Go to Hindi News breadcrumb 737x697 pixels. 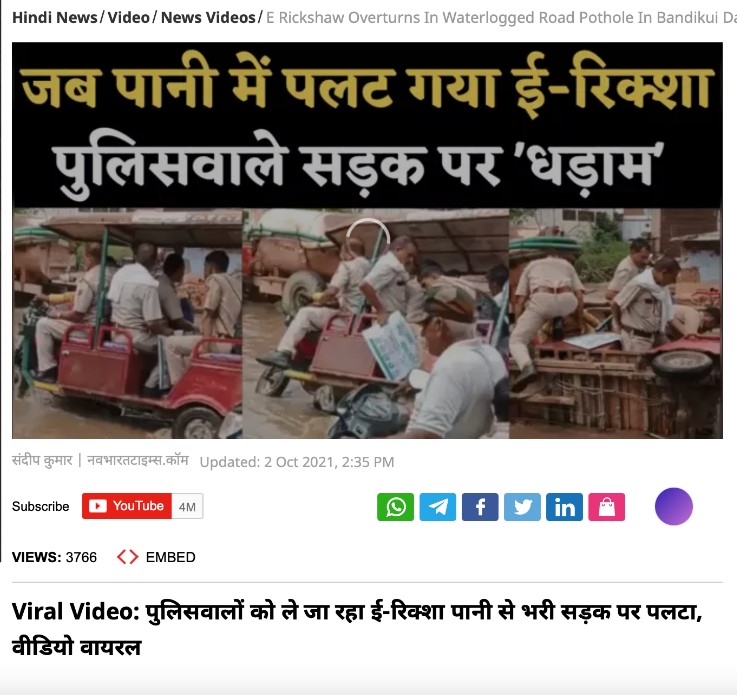click(55, 17)
